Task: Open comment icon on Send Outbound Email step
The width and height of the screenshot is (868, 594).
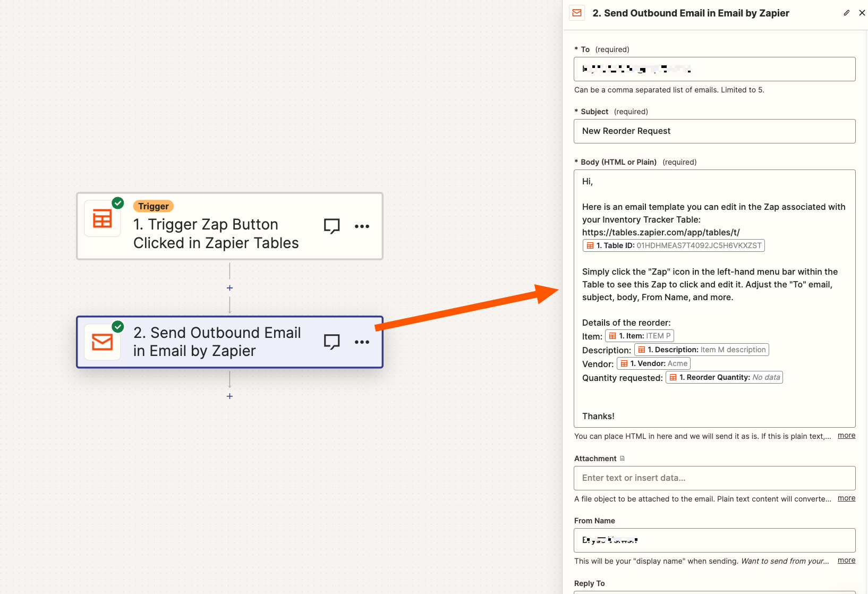Action: tap(332, 342)
